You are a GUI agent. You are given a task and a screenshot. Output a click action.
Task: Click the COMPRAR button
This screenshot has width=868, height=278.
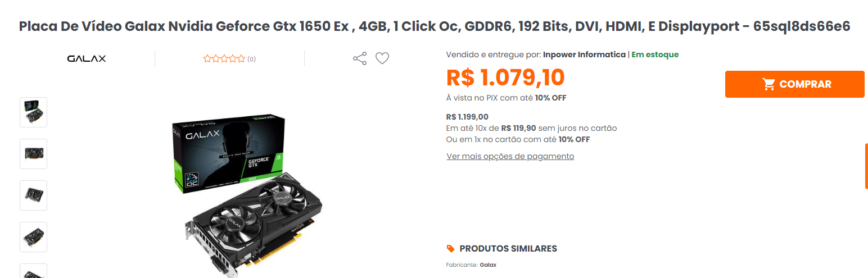(794, 84)
